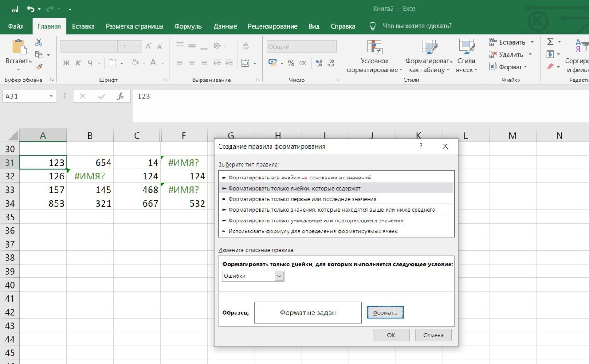Click the Cut scissors icon
This screenshot has width=589, height=364.
tap(39, 42)
